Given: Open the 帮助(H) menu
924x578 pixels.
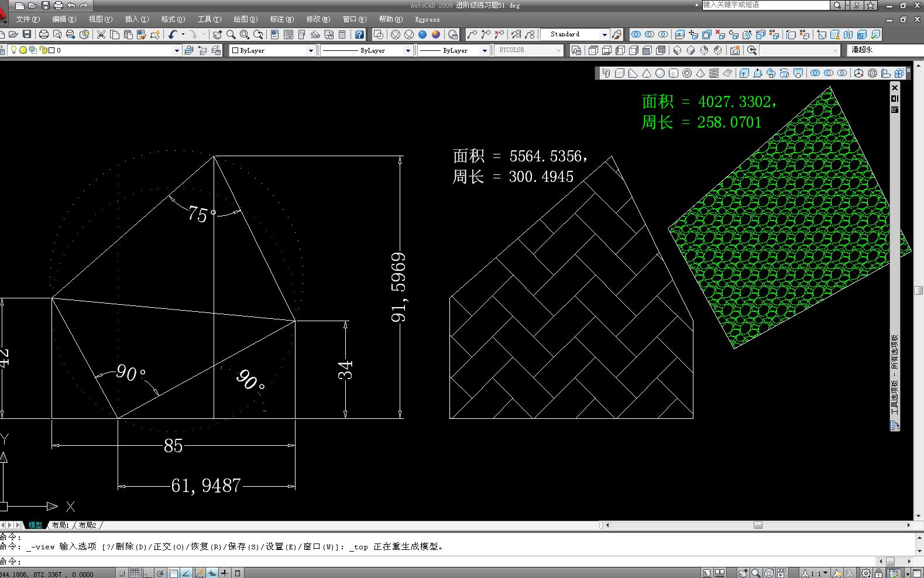Looking at the screenshot, I should 390,19.
